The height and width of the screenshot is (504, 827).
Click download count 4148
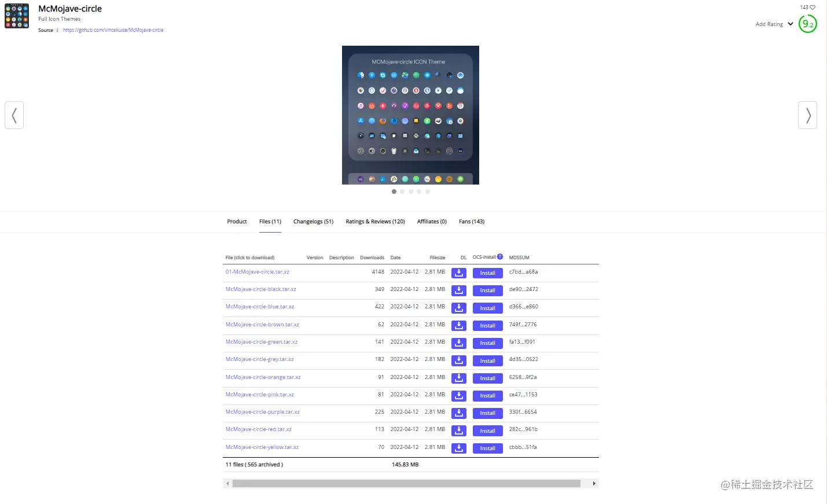(x=378, y=272)
